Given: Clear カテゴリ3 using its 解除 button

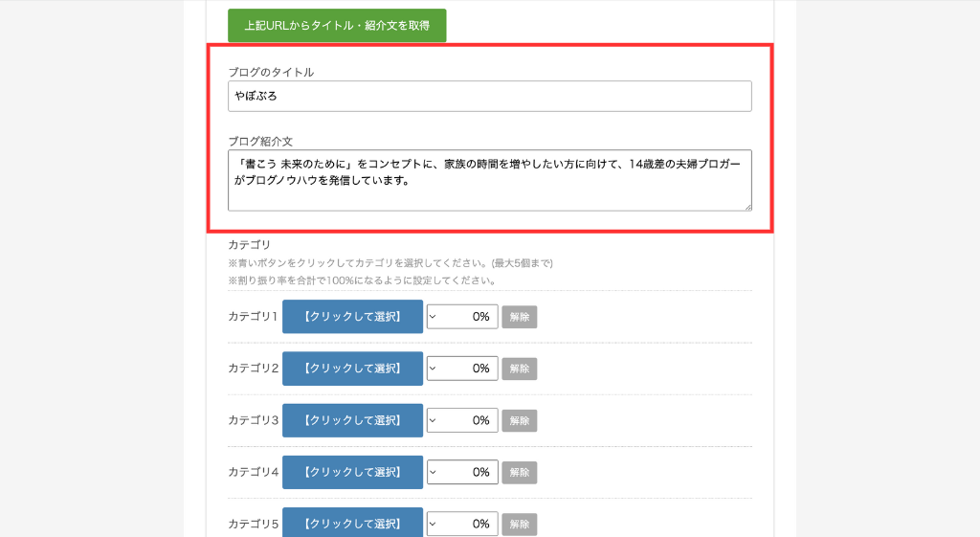Looking at the screenshot, I should tap(520, 420).
